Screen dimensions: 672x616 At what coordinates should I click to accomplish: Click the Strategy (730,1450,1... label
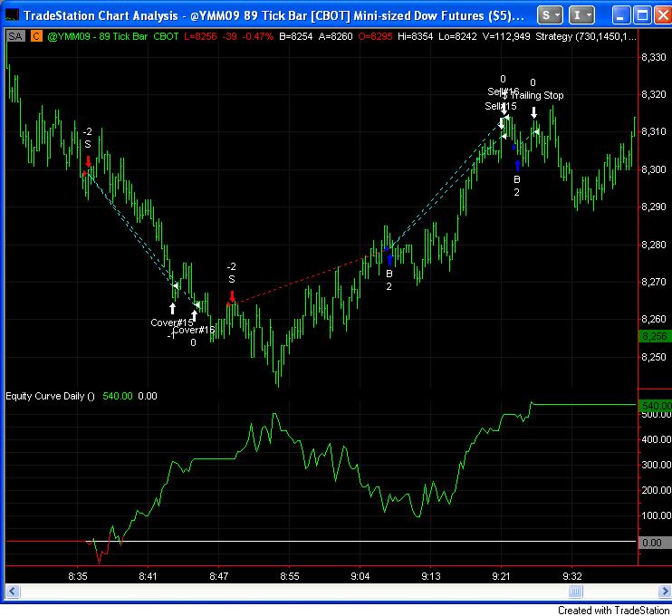point(586,36)
